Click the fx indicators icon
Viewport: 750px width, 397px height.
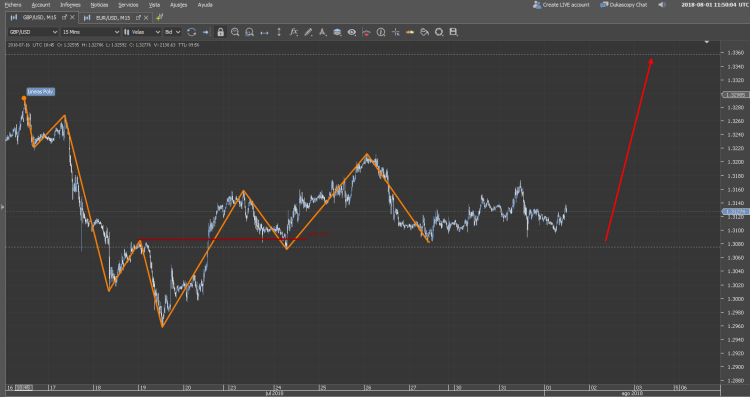[x=294, y=32]
